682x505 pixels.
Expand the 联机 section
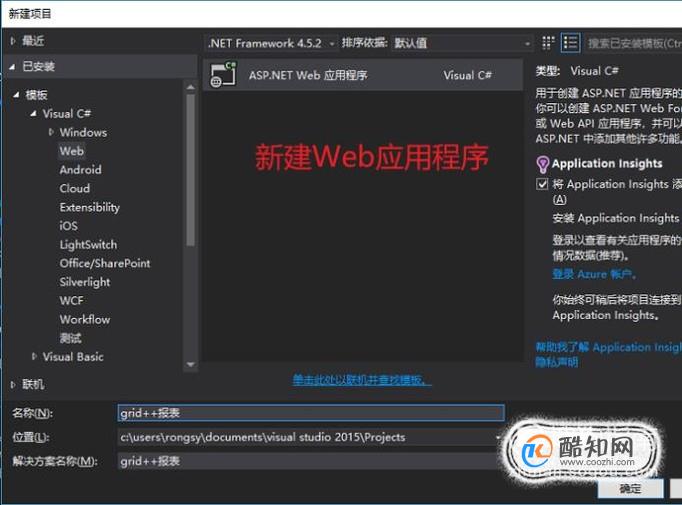13,384
